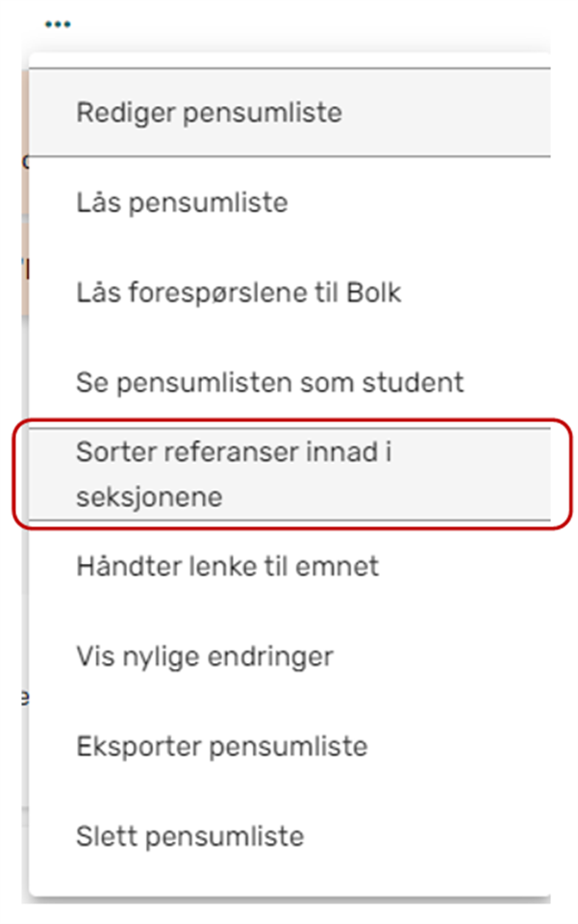Click Håndter lenke til emnet
The width and height of the screenshot is (578, 924).
coord(227,566)
